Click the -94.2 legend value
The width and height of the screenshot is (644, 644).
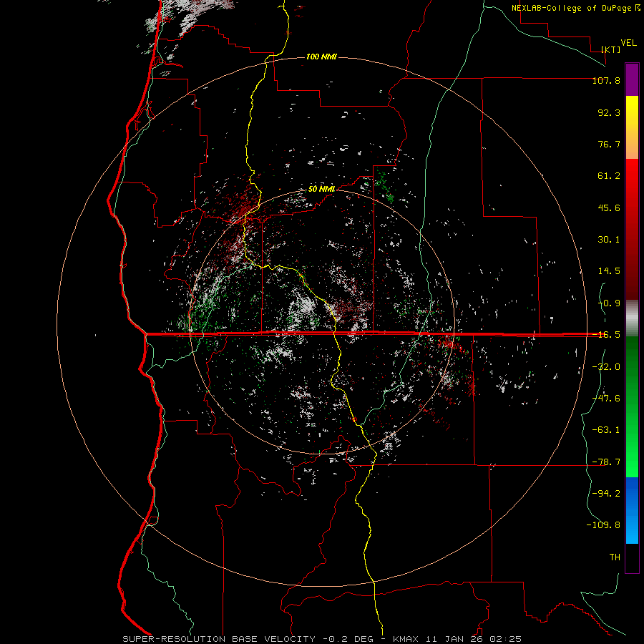[x=606, y=494]
